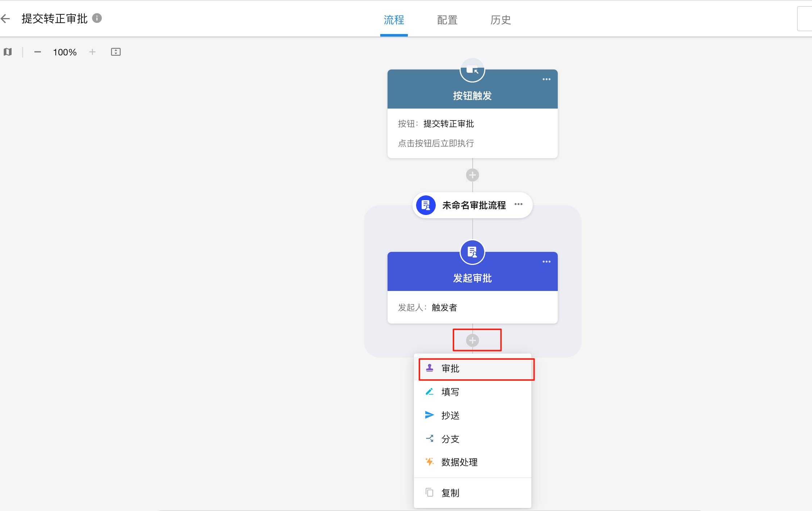Fit canvas to screen icon
The height and width of the screenshot is (511, 812).
[116, 52]
